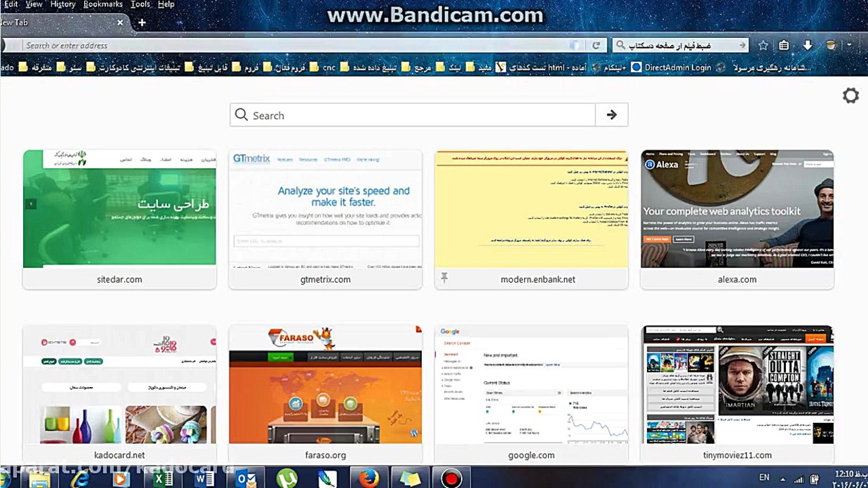Image resolution: width=868 pixels, height=488 pixels.
Task: Open the google.com tile
Action: 532,394
